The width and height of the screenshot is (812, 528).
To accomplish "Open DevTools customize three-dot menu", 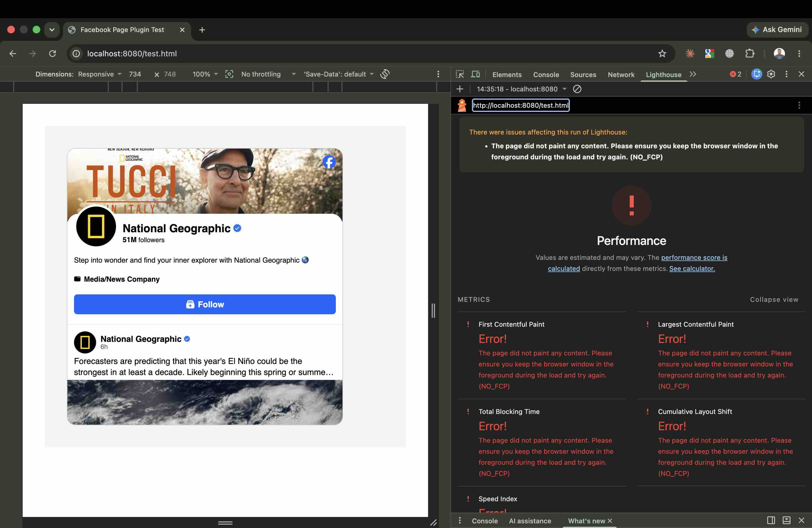I will (x=786, y=74).
